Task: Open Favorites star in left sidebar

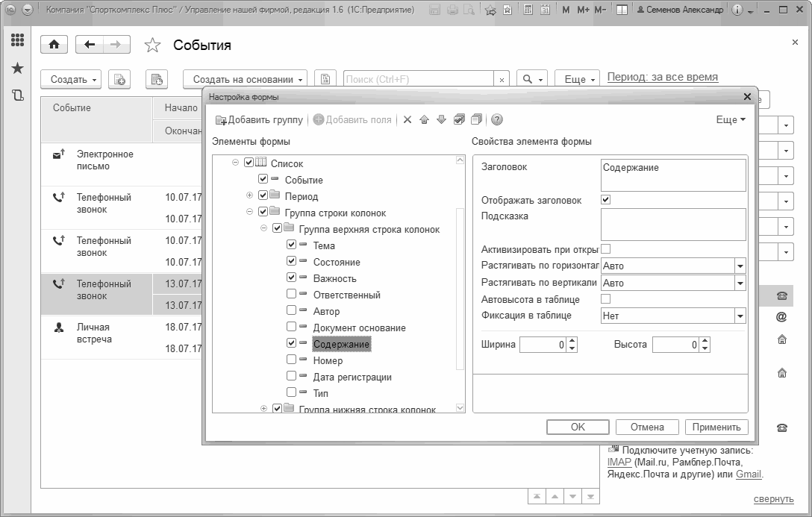Action: click(18, 69)
